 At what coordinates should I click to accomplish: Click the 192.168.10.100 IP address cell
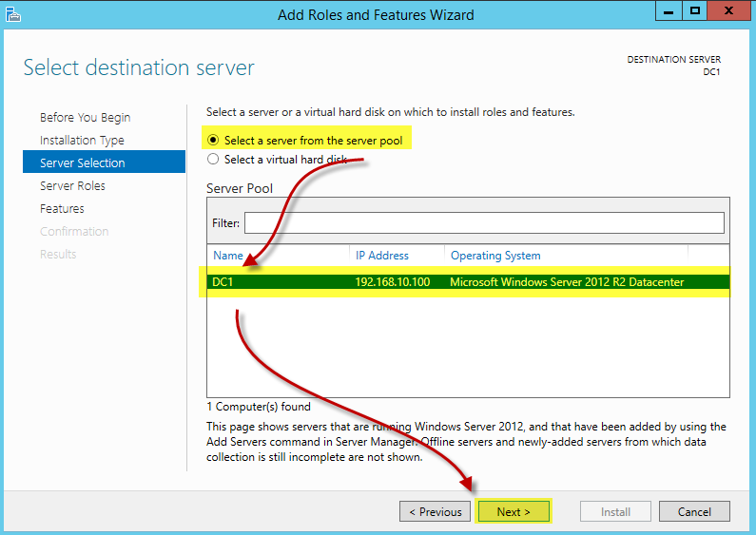tap(393, 282)
